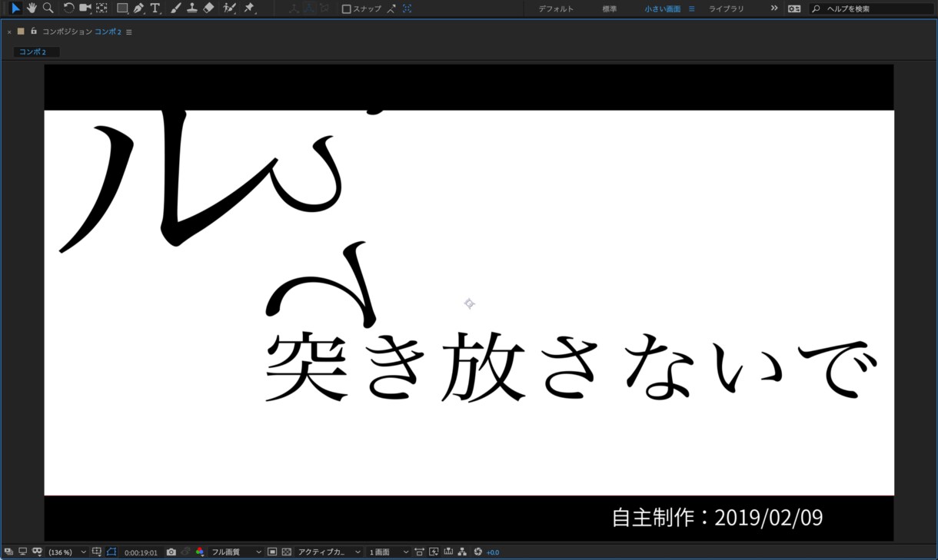This screenshot has width=938, height=560.
Task: Open the アクティブカ... 3D view dropdown
Action: (x=329, y=552)
